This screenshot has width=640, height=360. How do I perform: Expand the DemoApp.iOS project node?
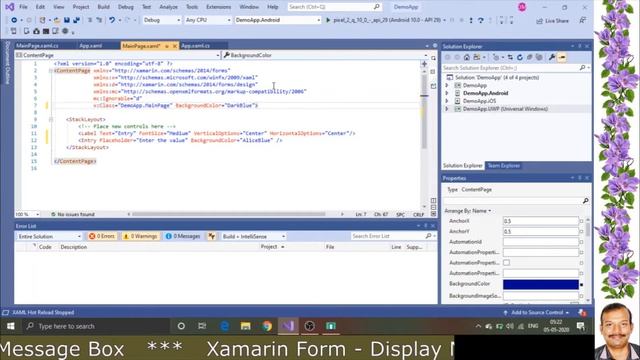tap(447, 101)
